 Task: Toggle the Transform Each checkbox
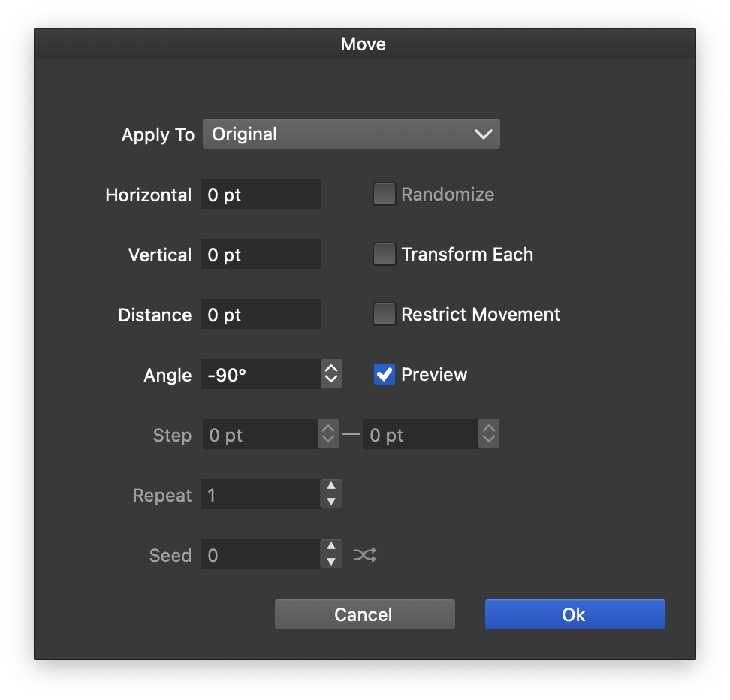(x=385, y=255)
